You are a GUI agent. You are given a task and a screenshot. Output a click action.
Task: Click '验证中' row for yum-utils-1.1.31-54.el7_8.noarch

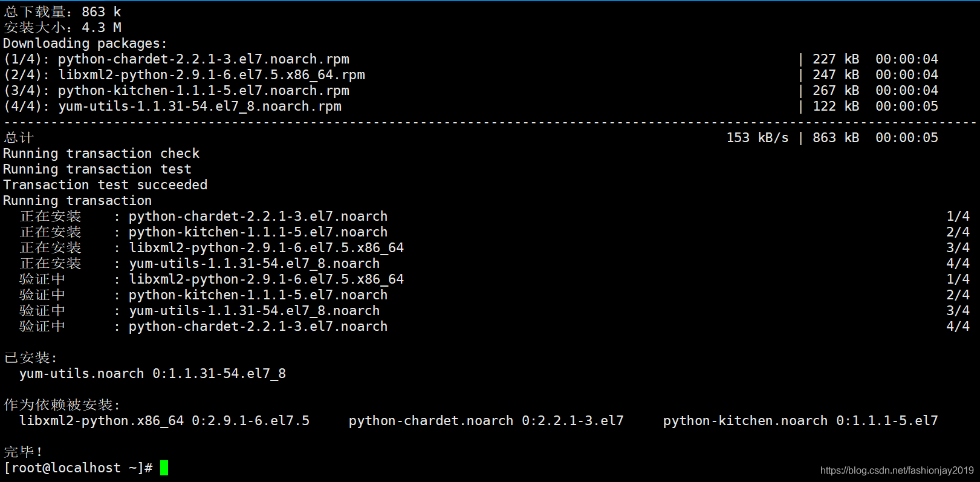pos(495,311)
